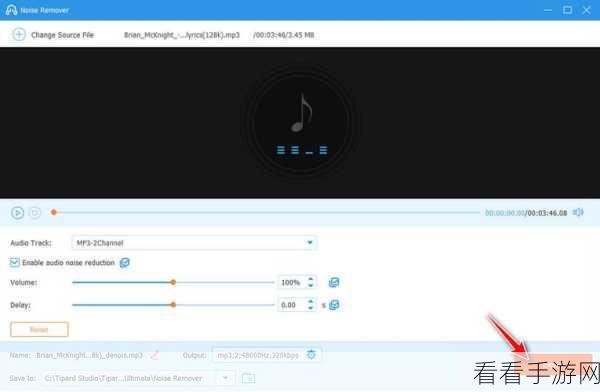Decrease volume with the down stepper arrow
This screenshot has width=600, height=392.
pos(311,286)
